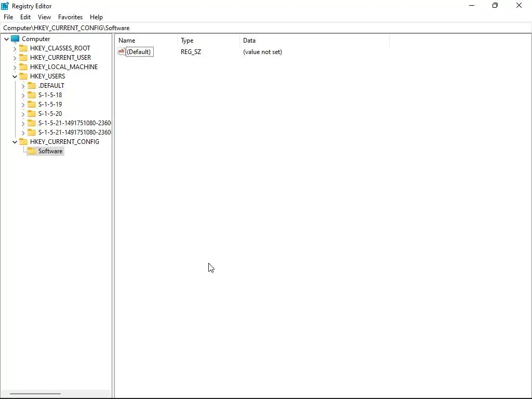Open the Edit menu
532x399 pixels.
coord(25,17)
